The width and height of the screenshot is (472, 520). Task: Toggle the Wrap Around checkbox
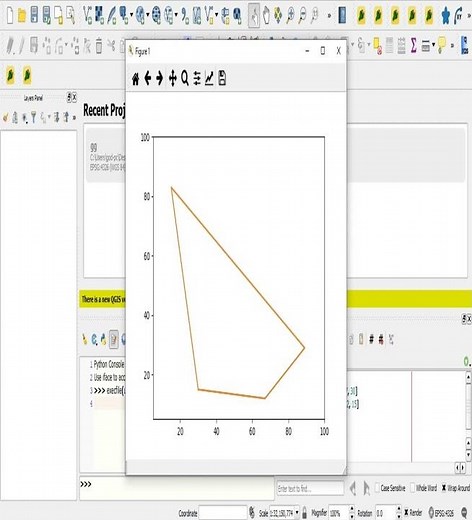click(x=444, y=488)
